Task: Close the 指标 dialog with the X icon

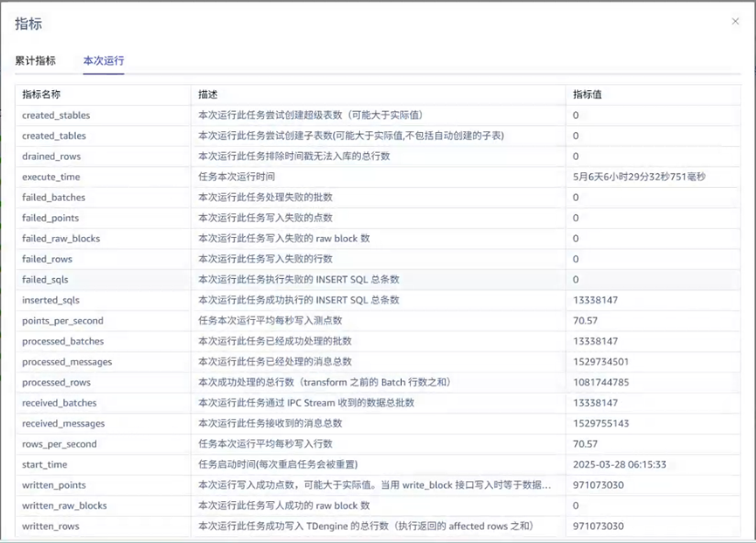Action: pyautogui.click(x=735, y=22)
